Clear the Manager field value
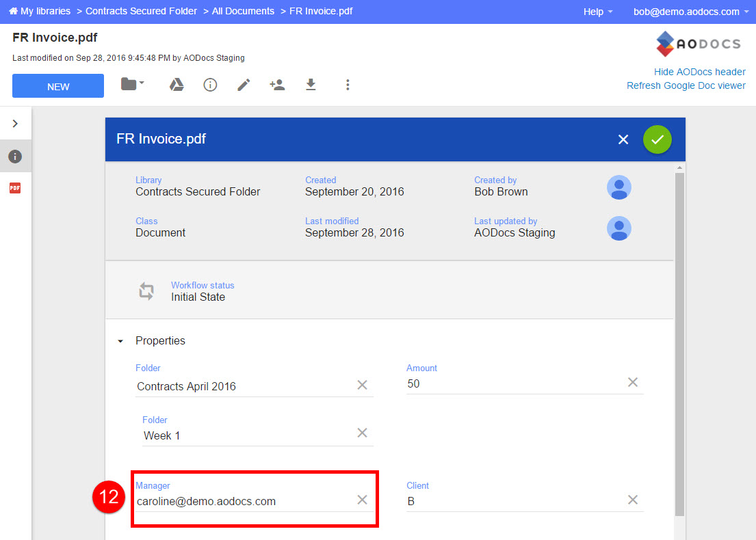756x540 pixels. tap(362, 500)
